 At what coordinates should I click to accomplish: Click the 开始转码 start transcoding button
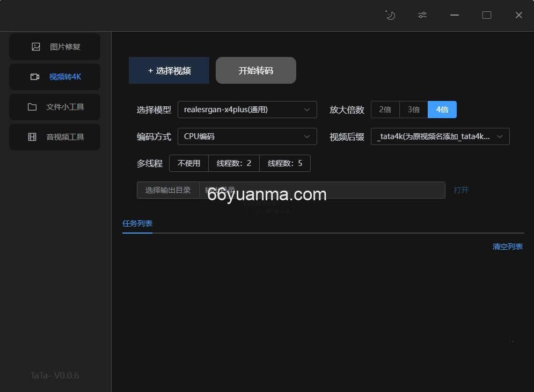coord(255,70)
